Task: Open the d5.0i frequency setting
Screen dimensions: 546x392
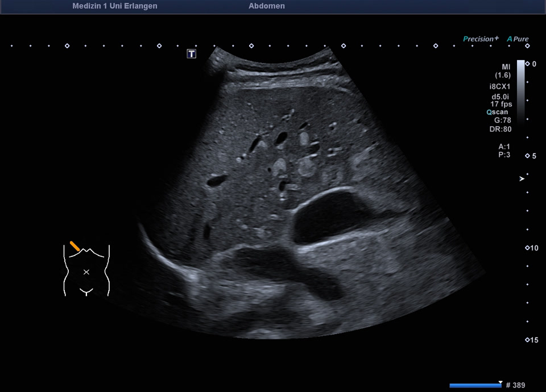Action: tap(502, 97)
